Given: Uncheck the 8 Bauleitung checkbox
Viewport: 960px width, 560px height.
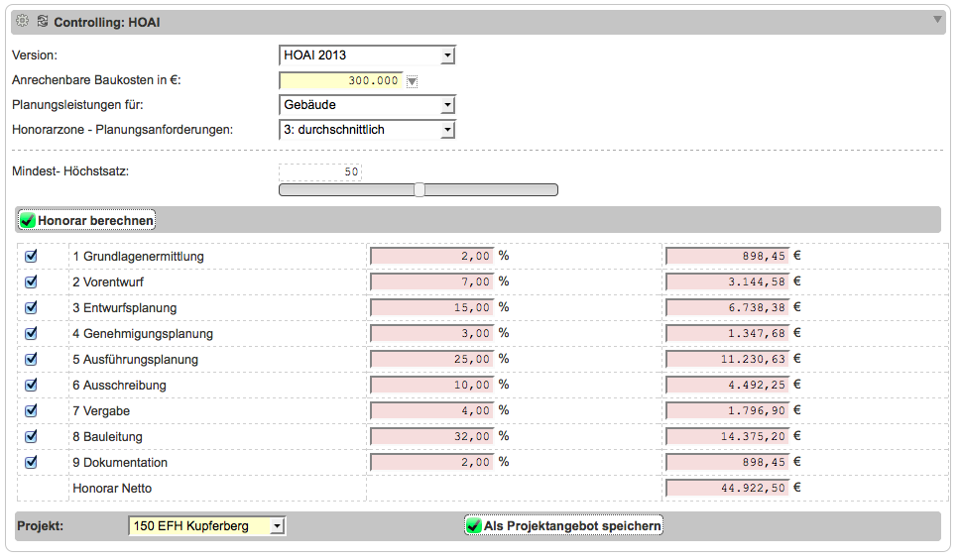Looking at the screenshot, I should 31,436.
